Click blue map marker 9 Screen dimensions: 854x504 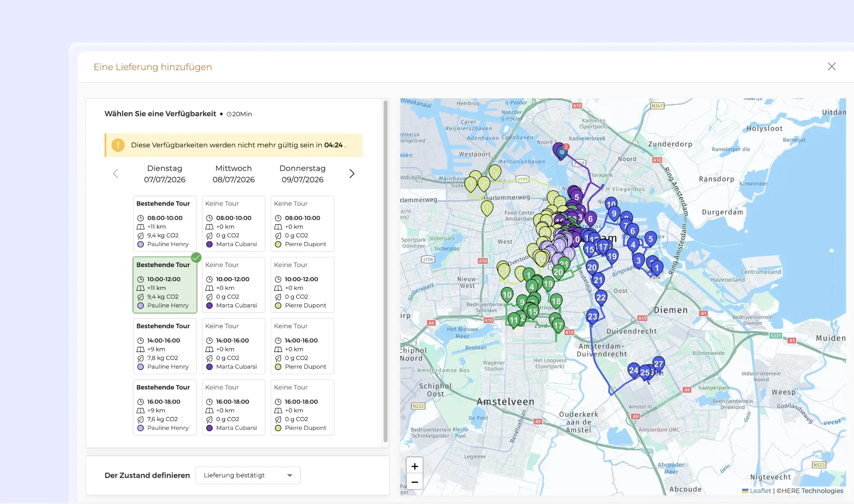click(614, 214)
